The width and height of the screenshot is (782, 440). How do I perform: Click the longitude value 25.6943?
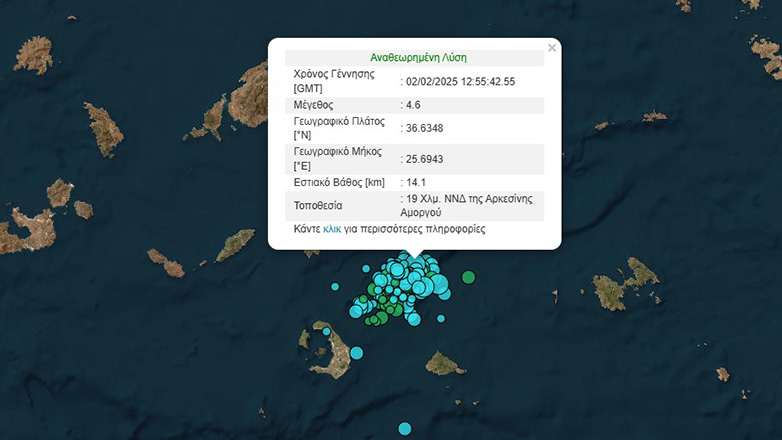click(x=424, y=159)
